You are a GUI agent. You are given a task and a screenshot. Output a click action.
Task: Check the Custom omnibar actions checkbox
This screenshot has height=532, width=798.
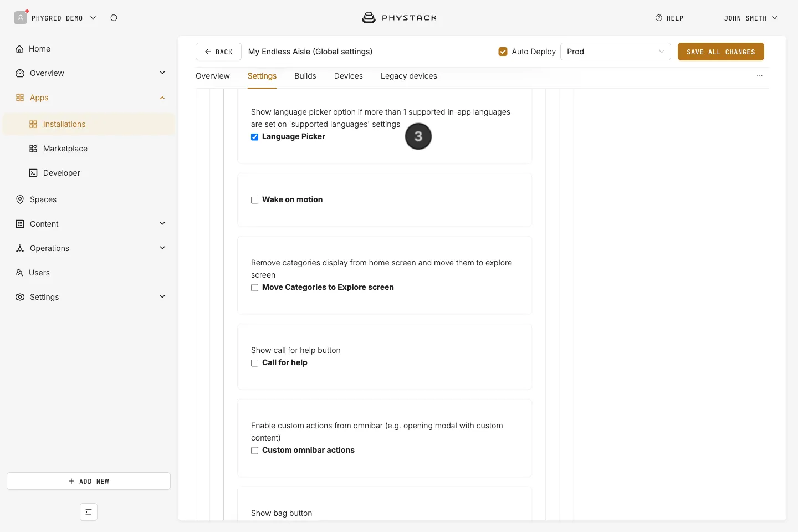255,451
